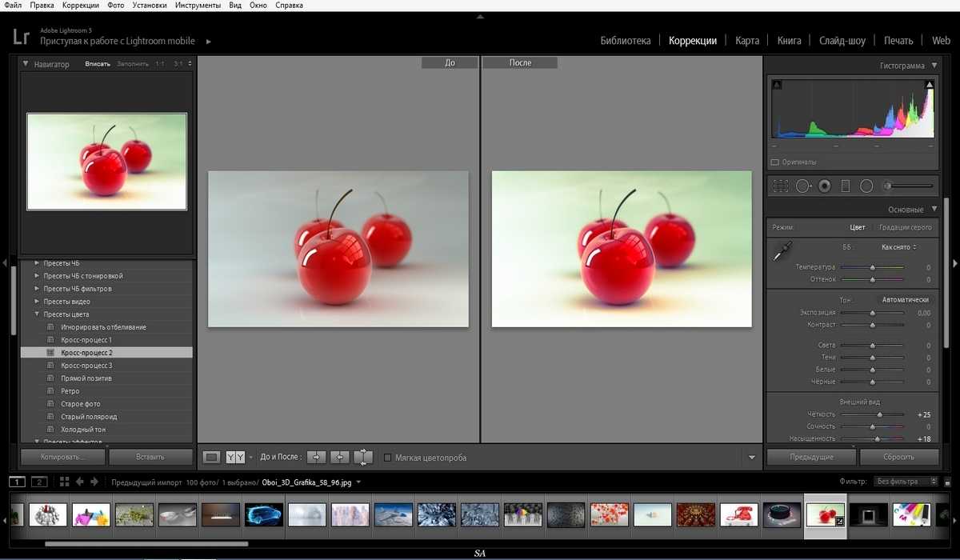Click the Lr application logo
The image size is (960, 560).
[x=22, y=36]
